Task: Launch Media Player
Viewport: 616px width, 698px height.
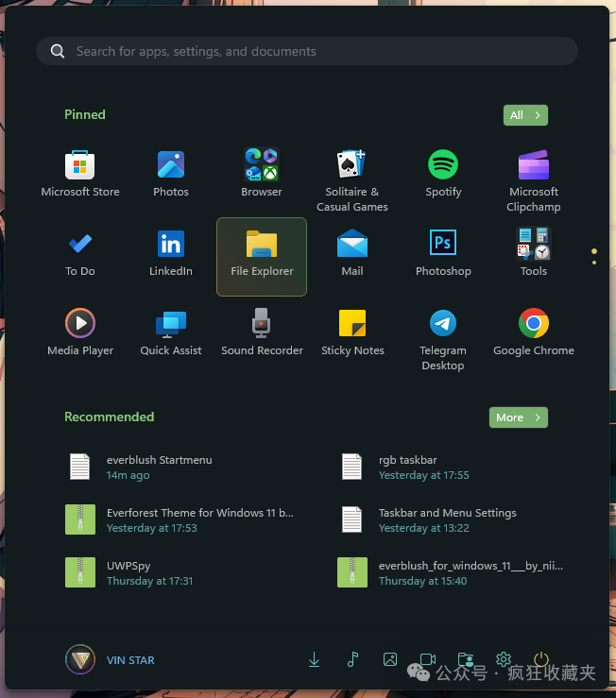Action: click(80, 333)
